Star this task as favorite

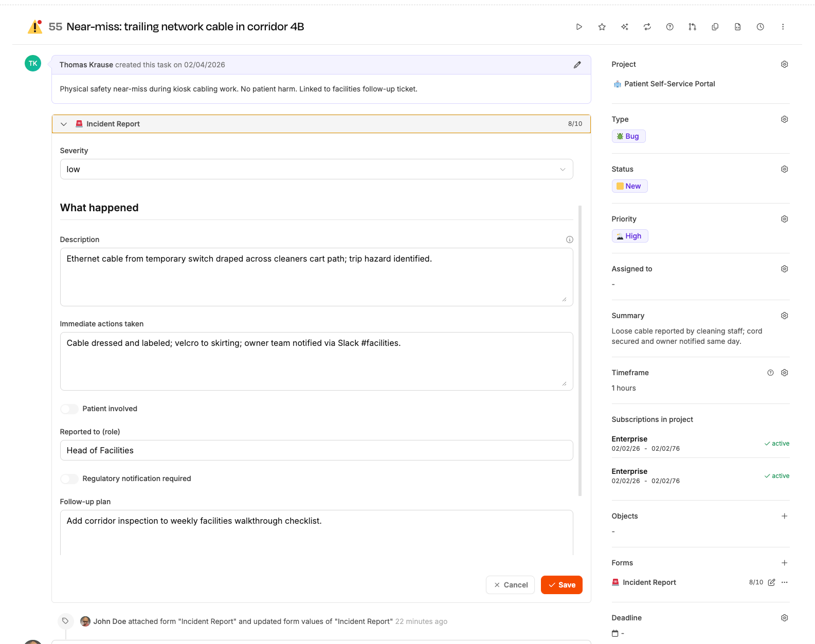click(602, 27)
